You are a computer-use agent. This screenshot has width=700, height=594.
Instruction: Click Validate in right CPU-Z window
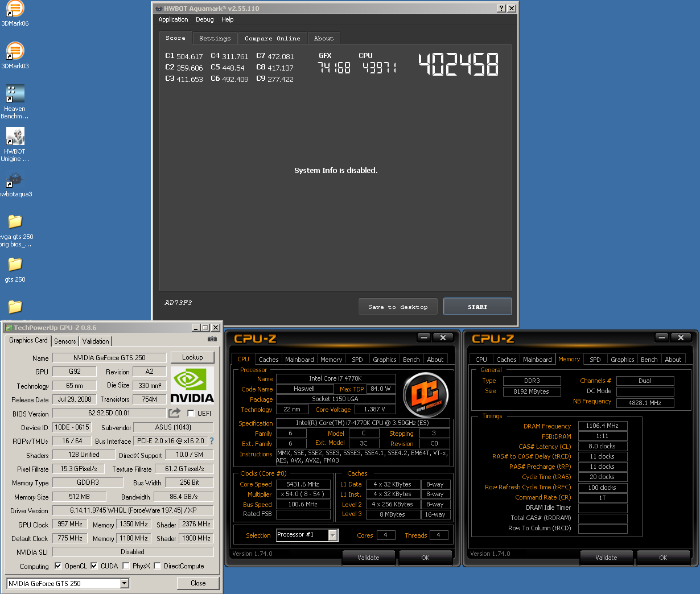[606, 558]
